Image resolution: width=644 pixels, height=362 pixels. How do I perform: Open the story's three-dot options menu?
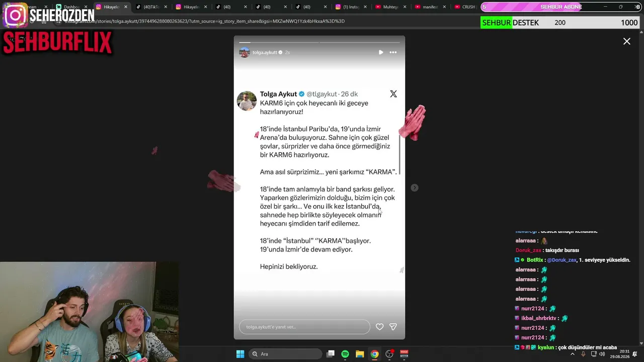point(393,52)
